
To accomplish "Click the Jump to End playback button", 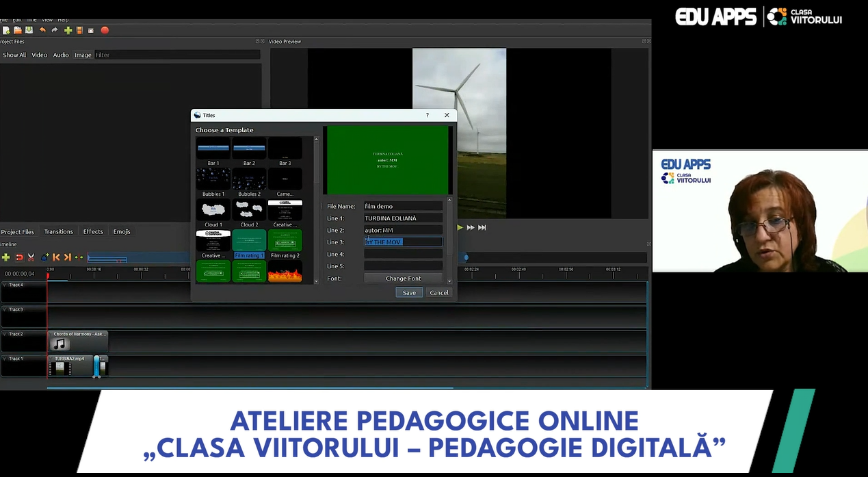I will 482,227.
